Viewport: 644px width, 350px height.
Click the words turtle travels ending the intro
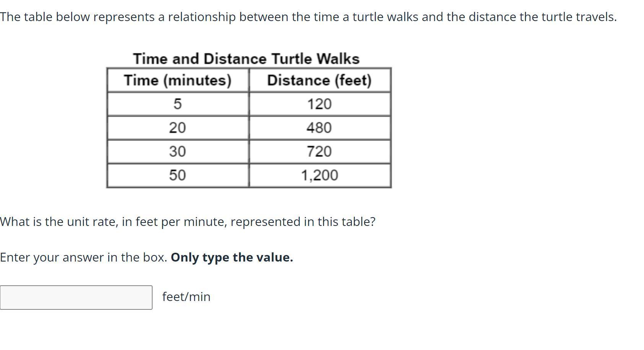click(x=579, y=17)
